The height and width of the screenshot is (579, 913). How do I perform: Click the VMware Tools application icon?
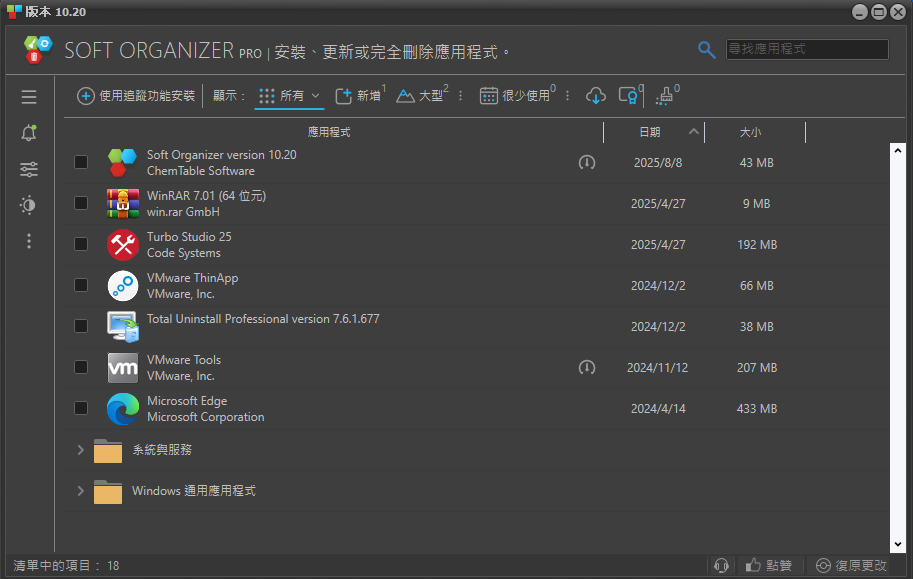(x=123, y=368)
